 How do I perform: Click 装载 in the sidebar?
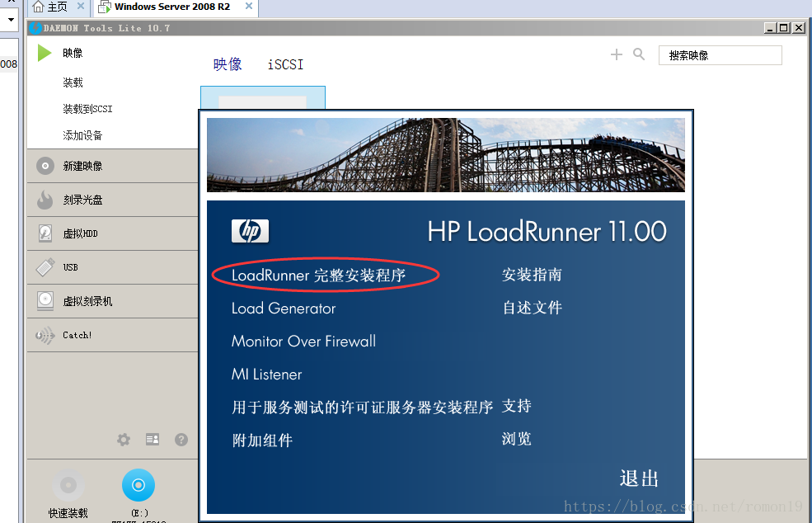(x=73, y=82)
